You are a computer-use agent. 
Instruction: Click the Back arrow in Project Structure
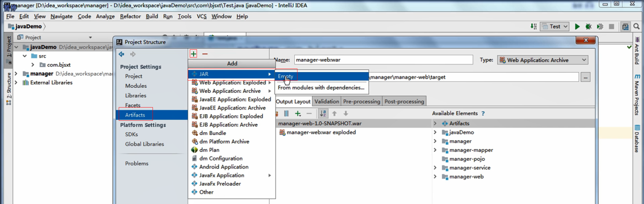[121, 54]
